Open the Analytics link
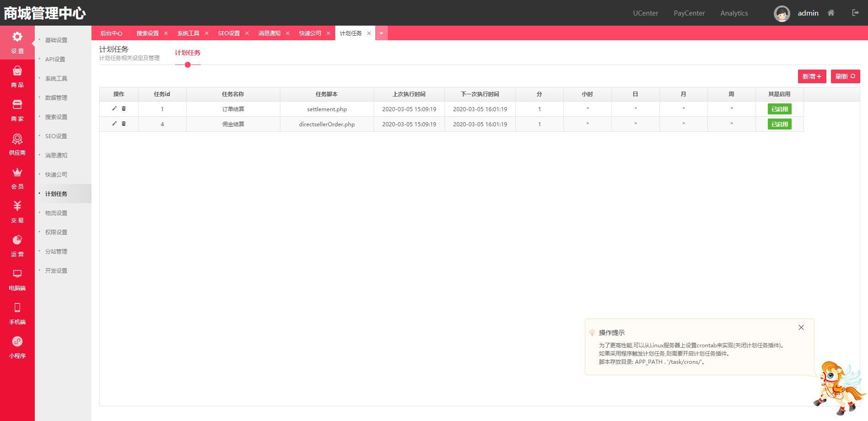Viewport: 868px width, 421px height. click(734, 13)
